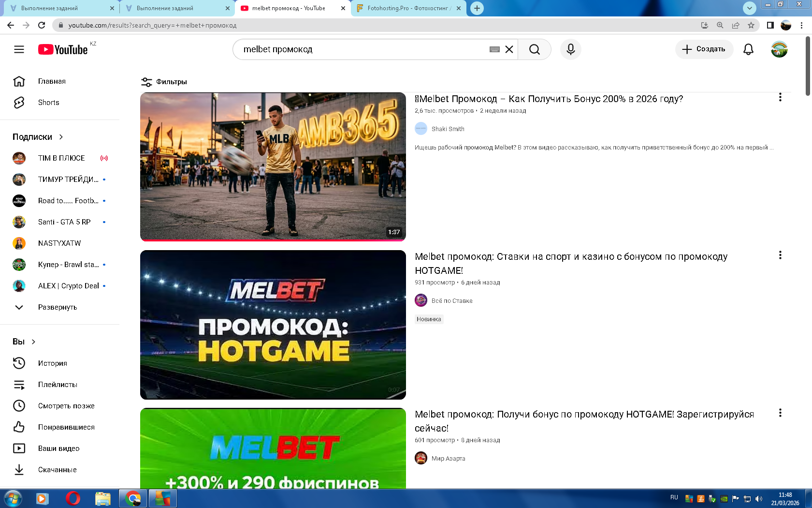Open the account avatar menu

[779, 49]
